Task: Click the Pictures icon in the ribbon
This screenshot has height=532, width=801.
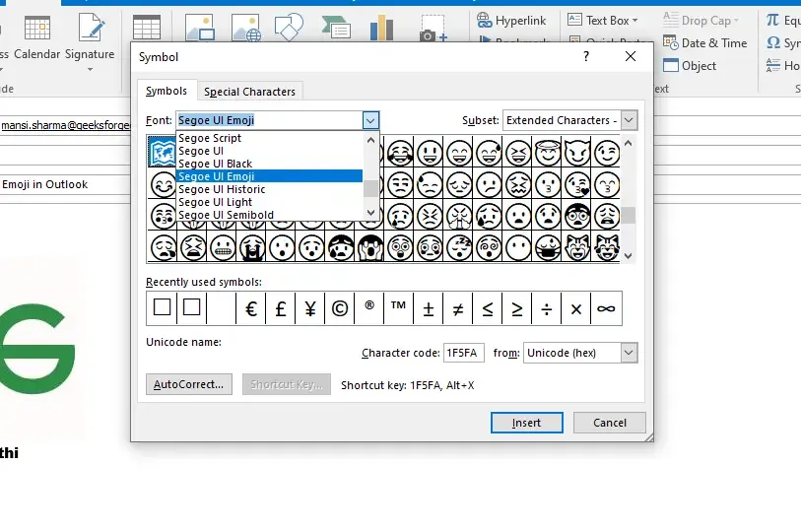Action: click(x=200, y=27)
